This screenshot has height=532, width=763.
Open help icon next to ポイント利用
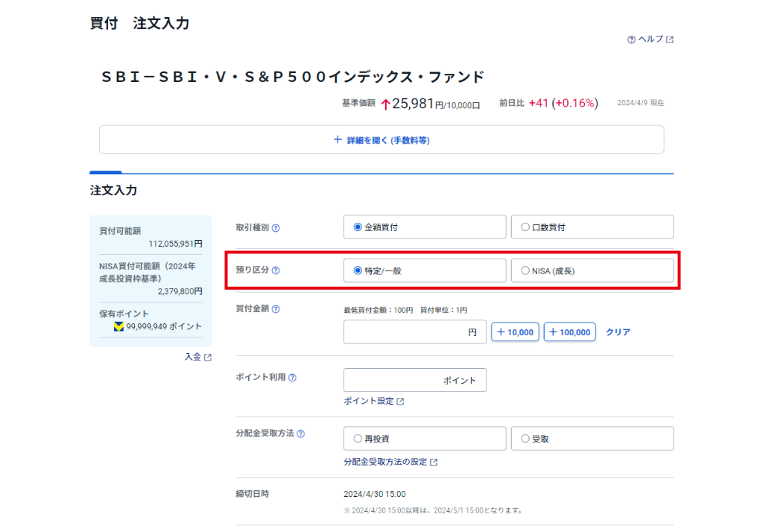292,378
